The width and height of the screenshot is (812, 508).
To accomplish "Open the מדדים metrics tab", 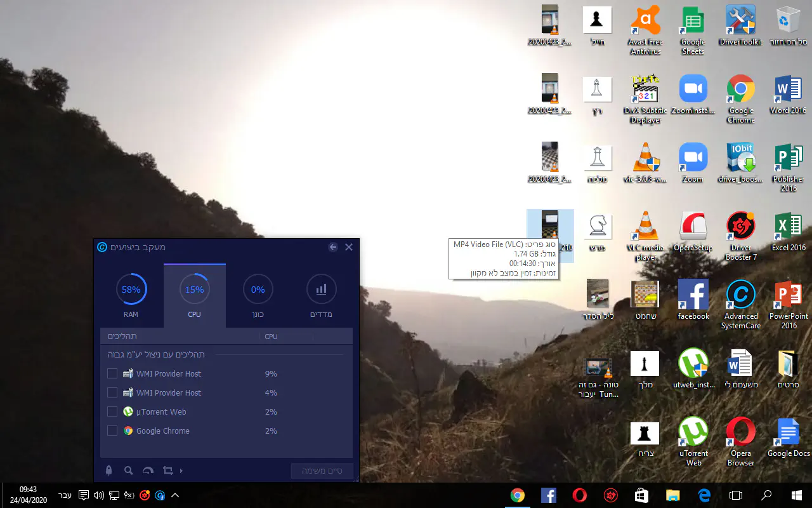I will 321,295.
